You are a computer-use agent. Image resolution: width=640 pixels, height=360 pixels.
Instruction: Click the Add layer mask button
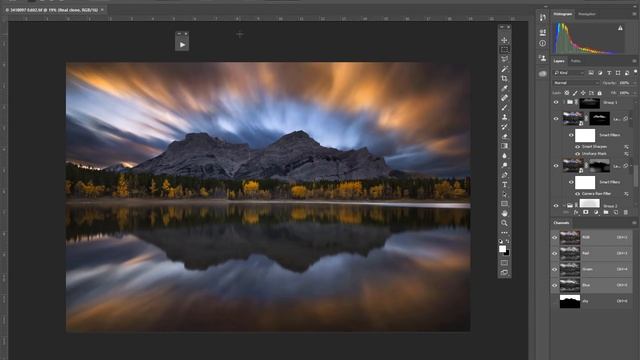586,213
